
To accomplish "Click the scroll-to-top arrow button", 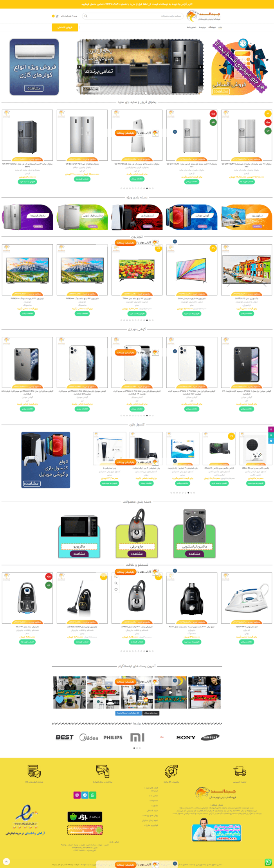I will [6, 861].
